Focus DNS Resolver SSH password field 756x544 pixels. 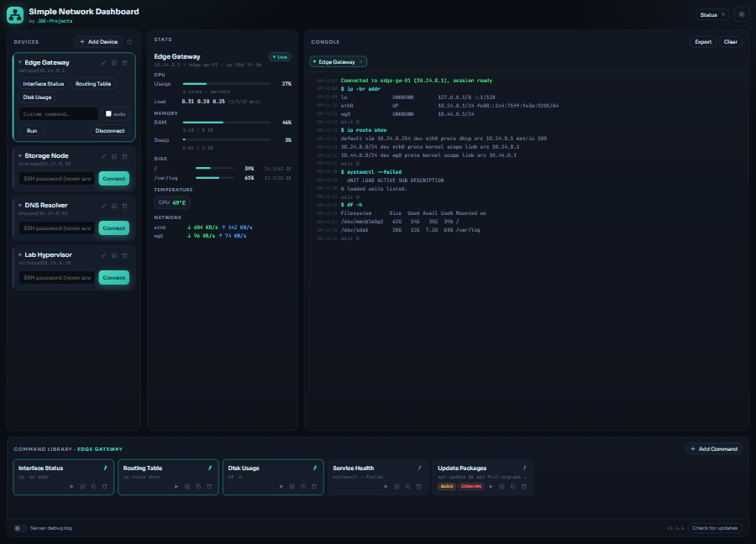57,228
